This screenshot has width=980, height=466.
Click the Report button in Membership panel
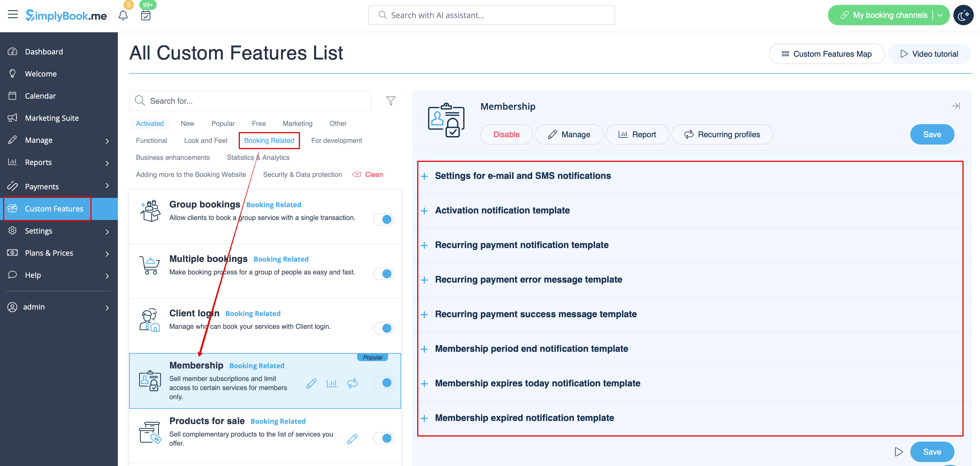point(637,134)
